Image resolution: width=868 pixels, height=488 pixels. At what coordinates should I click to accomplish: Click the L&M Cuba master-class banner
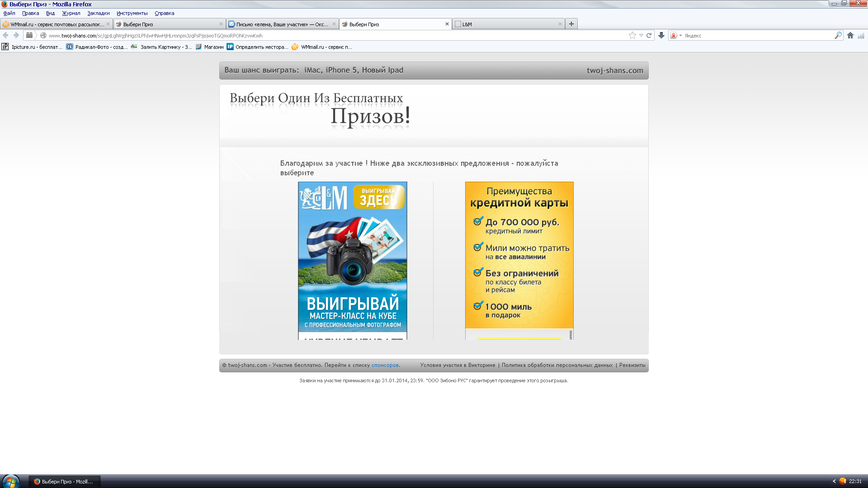353,261
